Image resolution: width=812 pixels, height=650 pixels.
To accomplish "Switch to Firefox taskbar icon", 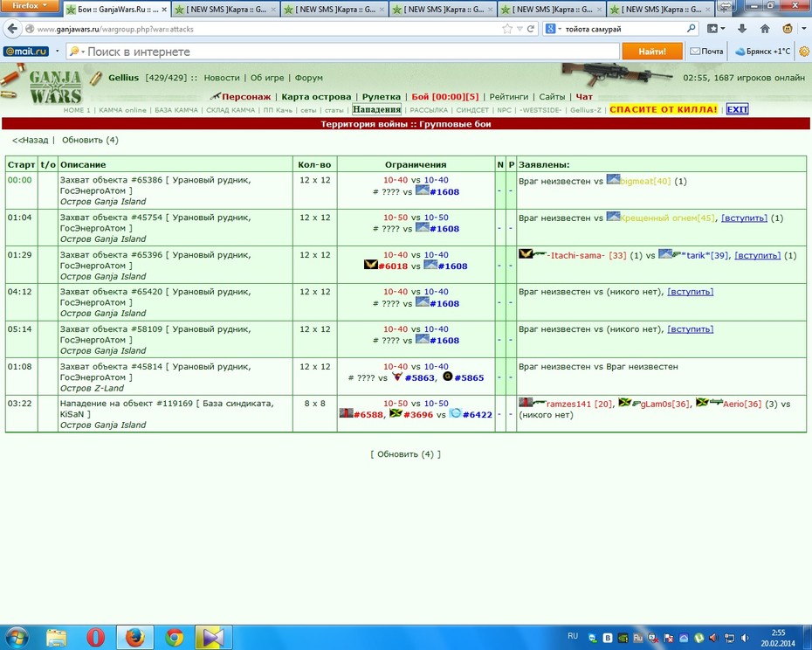I will (x=134, y=637).
